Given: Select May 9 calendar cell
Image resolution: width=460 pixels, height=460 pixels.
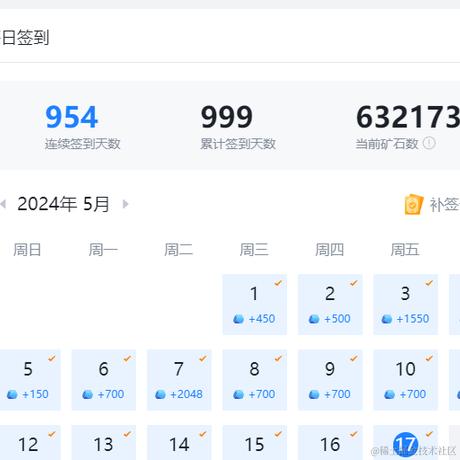Looking at the screenshot, I should [330, 380].
